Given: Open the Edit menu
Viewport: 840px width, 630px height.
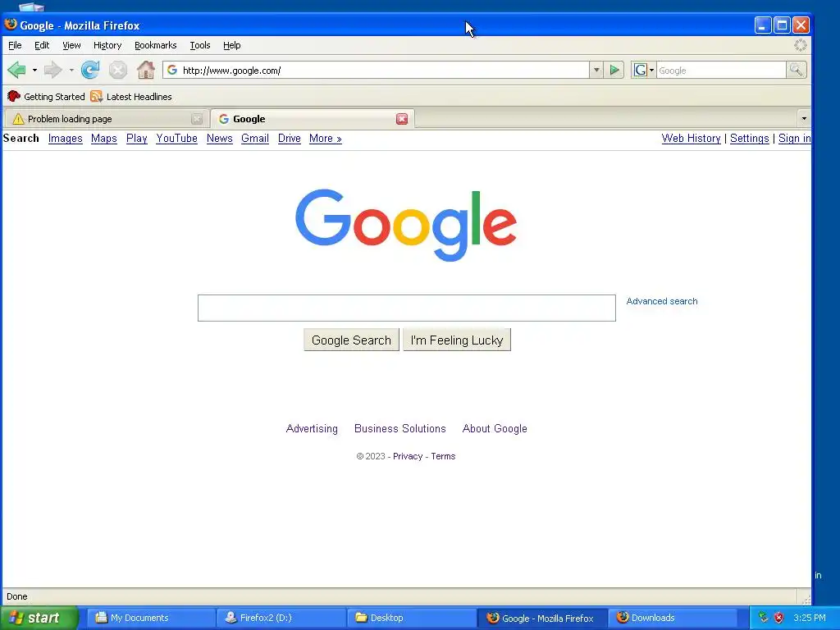Looking at the screenshot, I should (42, 46).
